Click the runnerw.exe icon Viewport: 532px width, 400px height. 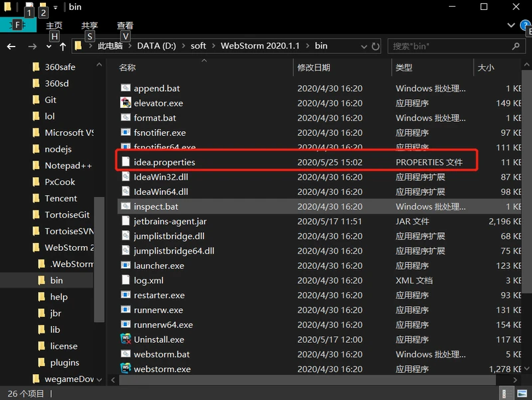pos(126,309)
